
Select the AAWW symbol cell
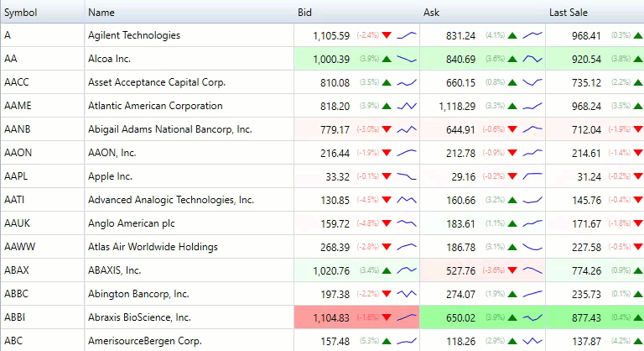pos(18,247)
